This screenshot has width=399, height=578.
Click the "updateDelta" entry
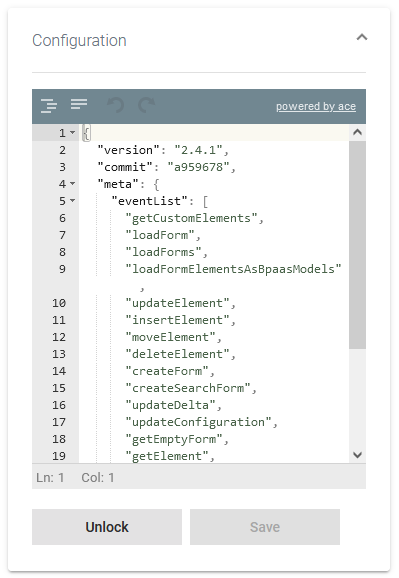173,405
